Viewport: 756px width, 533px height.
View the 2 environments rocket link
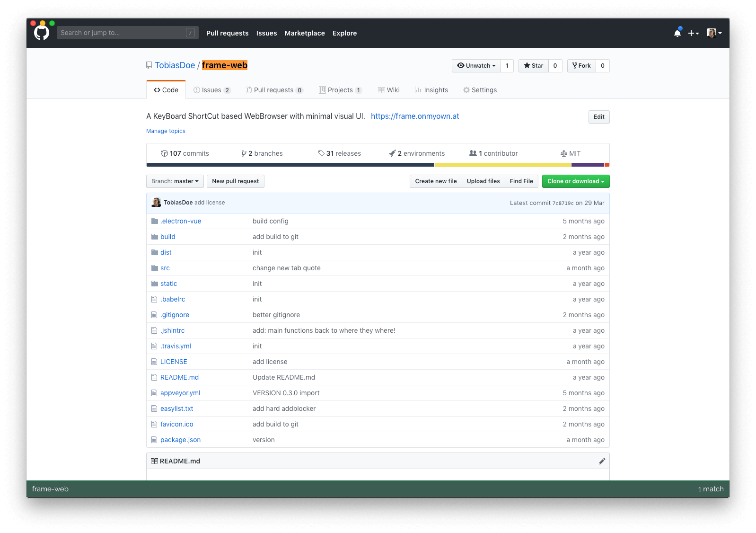click(x=417, y=153)
